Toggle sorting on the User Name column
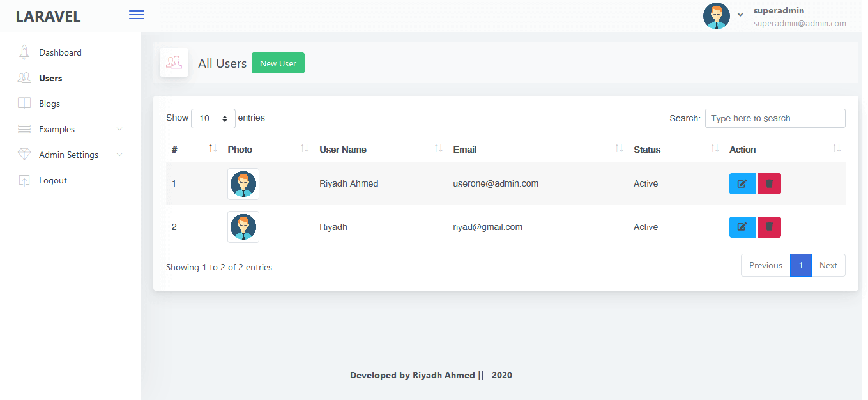Viewport: 868px width, 400px height. (x=380, y=150)
